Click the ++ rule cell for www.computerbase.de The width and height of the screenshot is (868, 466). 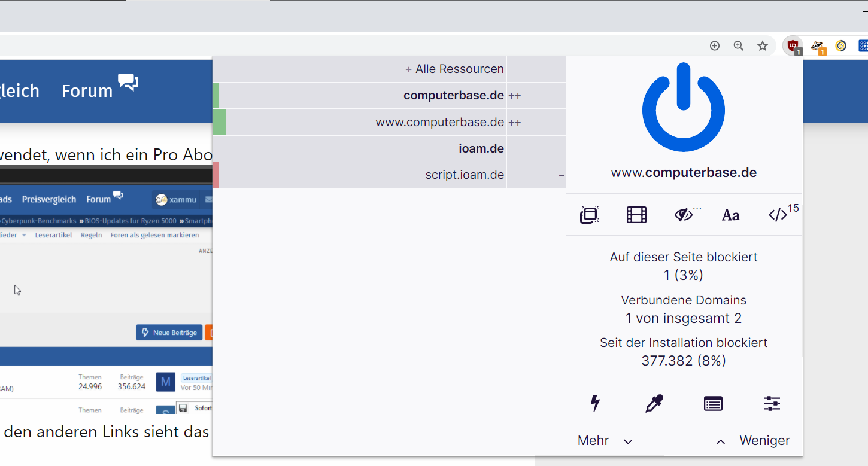[x=536, y=122]
